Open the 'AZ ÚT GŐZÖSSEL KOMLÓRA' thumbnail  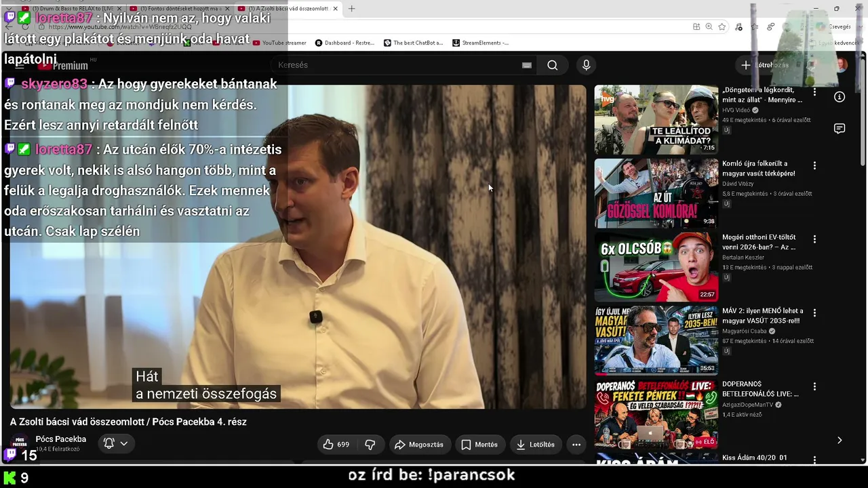(656, 193)
